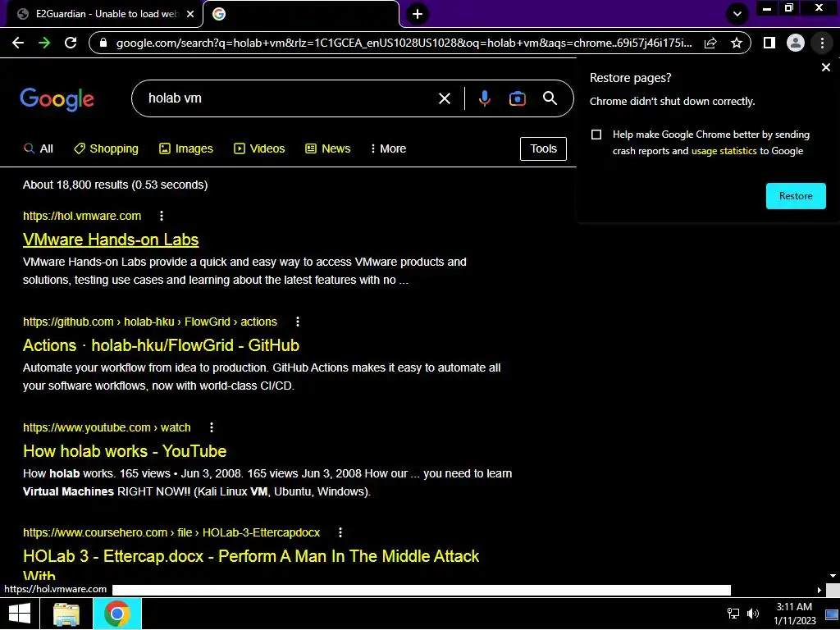Viewport: 840px width, 630px height.
Task: Switch to Videos results
Action: pyautogui.click(x=259, y=149)
